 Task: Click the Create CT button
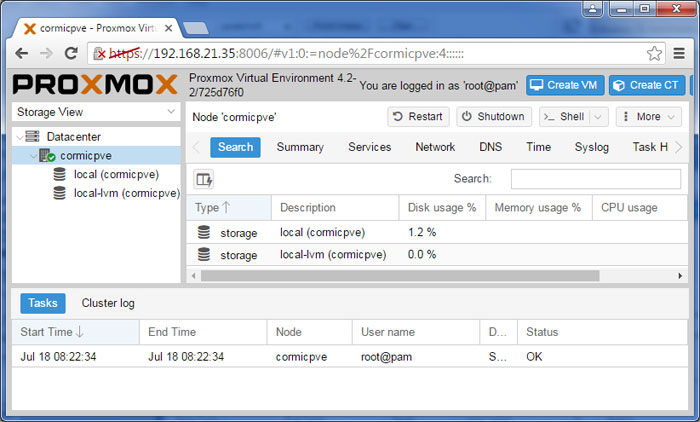647,85
